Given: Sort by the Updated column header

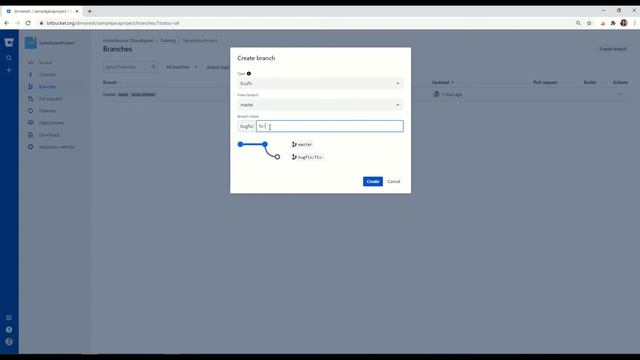Looking at the screenshot, I should (x=443, y=82).
